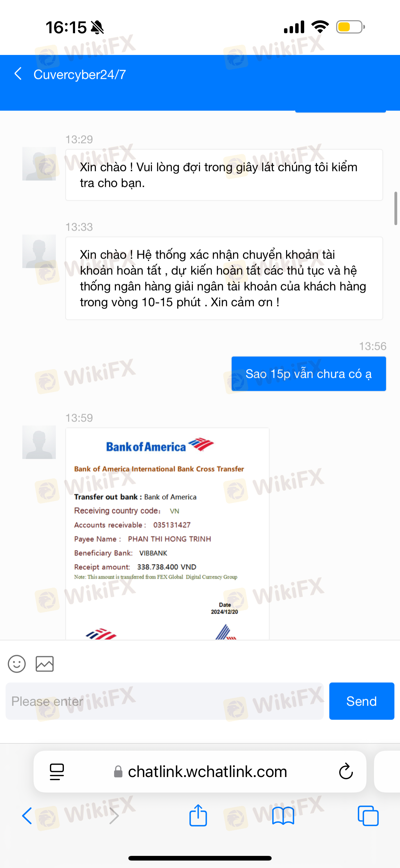The width and height of the screenshot is (400, 868).
Task: Select the Cuvercyber24/7 chat title
Action: [80, 75]
